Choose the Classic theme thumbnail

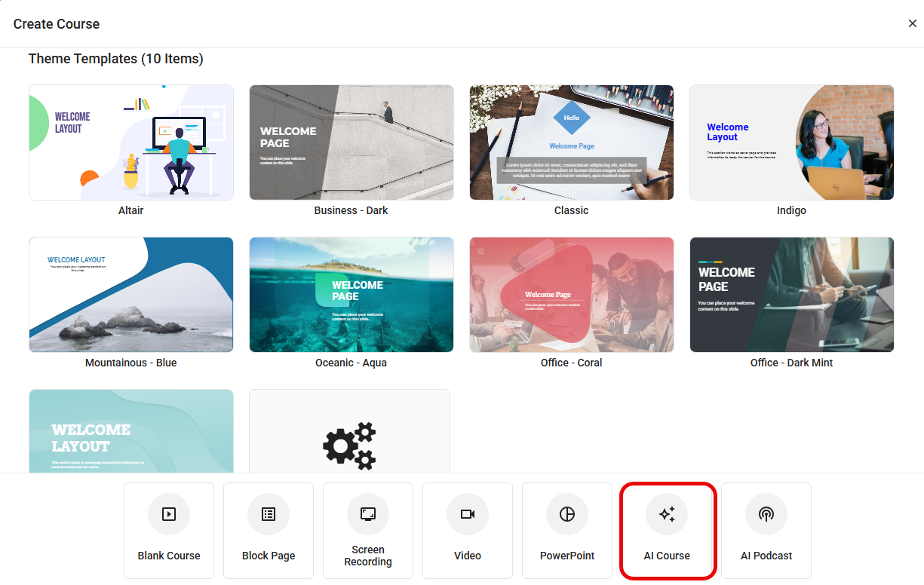pyautogui.click(x=572, y=142)
